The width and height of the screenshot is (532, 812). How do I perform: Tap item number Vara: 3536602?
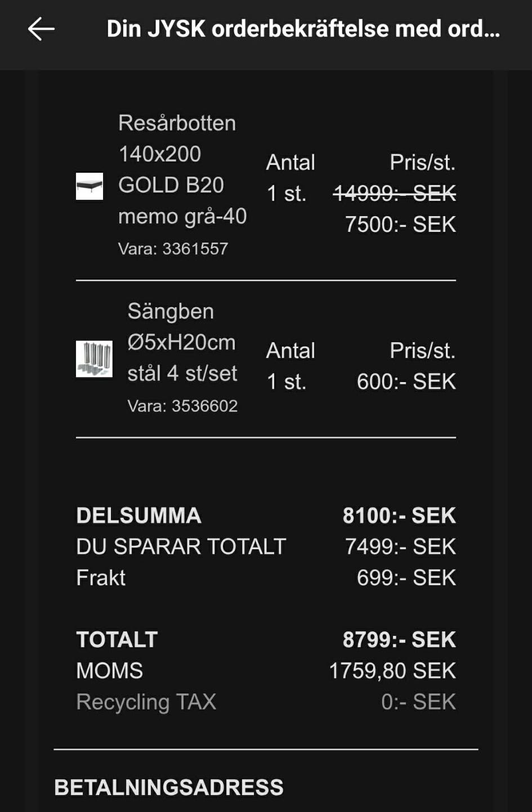click(x=182, y=406)
